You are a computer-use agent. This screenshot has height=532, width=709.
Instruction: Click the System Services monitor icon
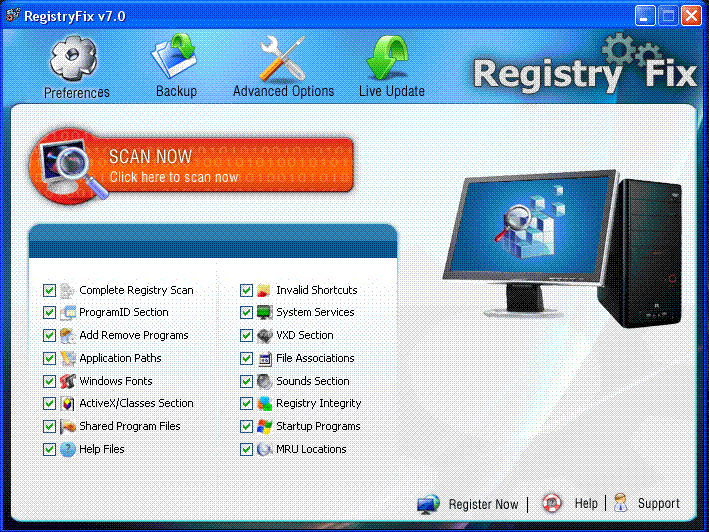(264, 312)
